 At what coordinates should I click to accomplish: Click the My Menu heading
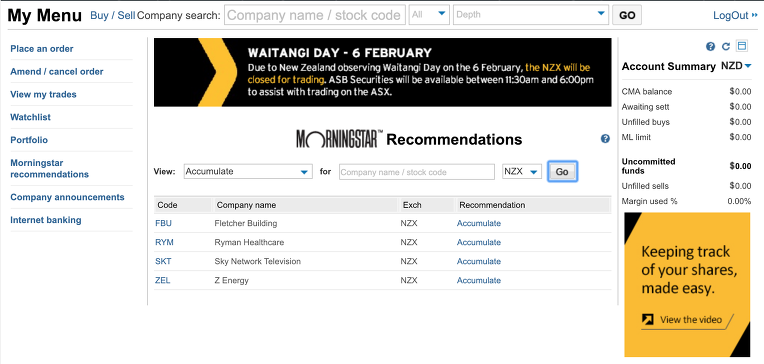[x=45, y=15]
